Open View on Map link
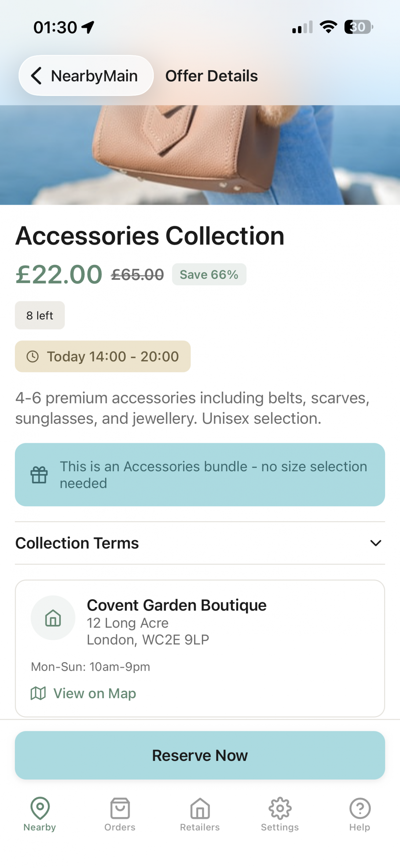Viewport: 400px width, 868px height. pos(94,693)
